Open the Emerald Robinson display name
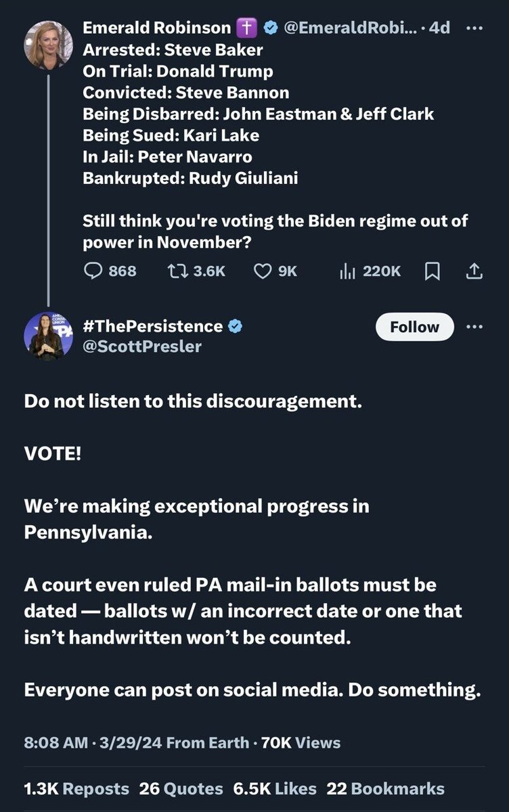Screen dimensions: 509x812 156,28
